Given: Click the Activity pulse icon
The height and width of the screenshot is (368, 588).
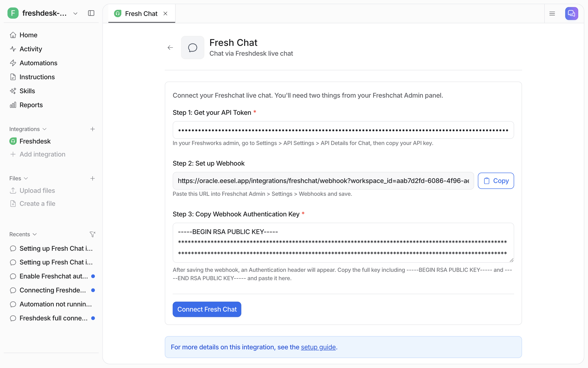Looking at the screenshot, I should 13,49.
